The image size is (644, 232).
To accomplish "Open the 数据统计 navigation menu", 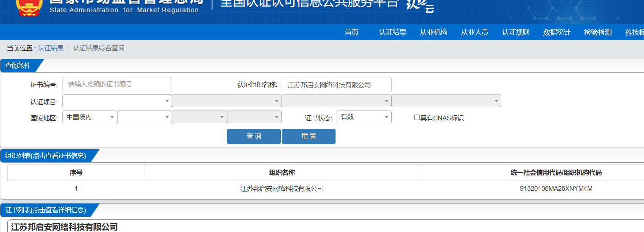I will pyautogui.click(x=557, y=32).
